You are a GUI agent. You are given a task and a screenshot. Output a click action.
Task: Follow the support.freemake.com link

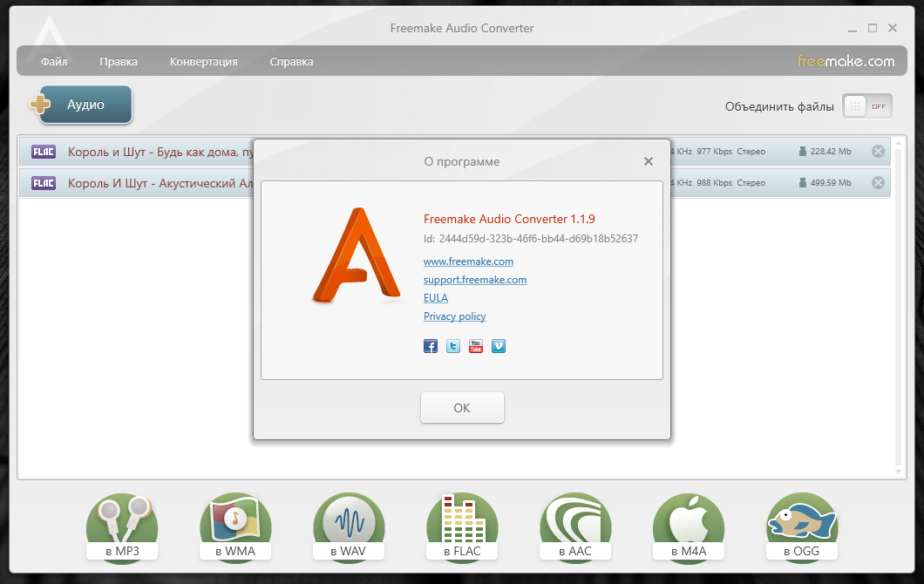pyautogui.click(x=475, y=279)
